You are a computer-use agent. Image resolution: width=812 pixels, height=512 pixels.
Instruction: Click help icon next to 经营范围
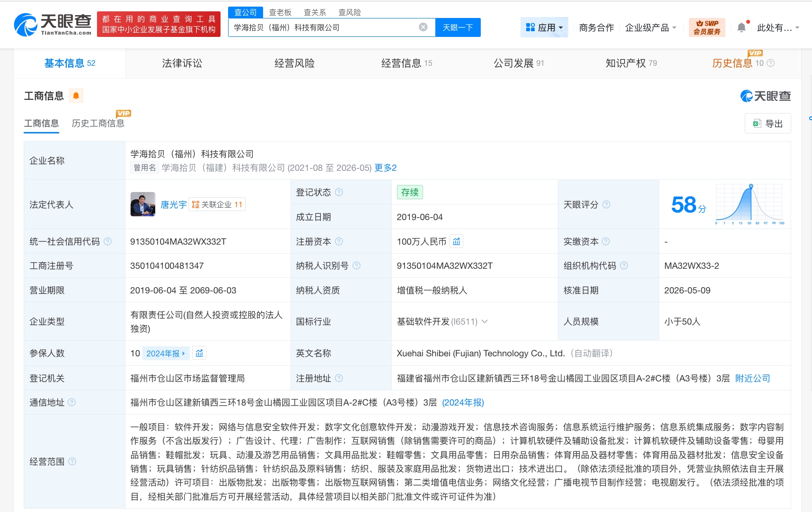click(72, 461)
